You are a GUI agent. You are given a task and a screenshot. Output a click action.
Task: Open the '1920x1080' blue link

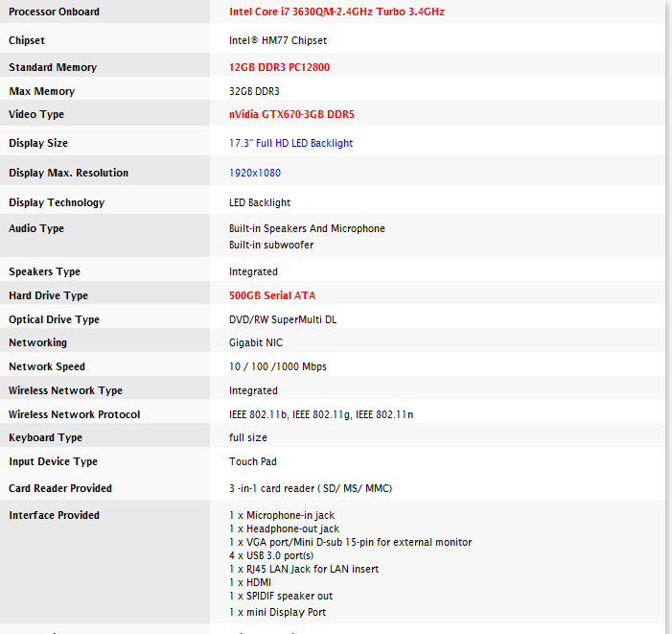255,173
